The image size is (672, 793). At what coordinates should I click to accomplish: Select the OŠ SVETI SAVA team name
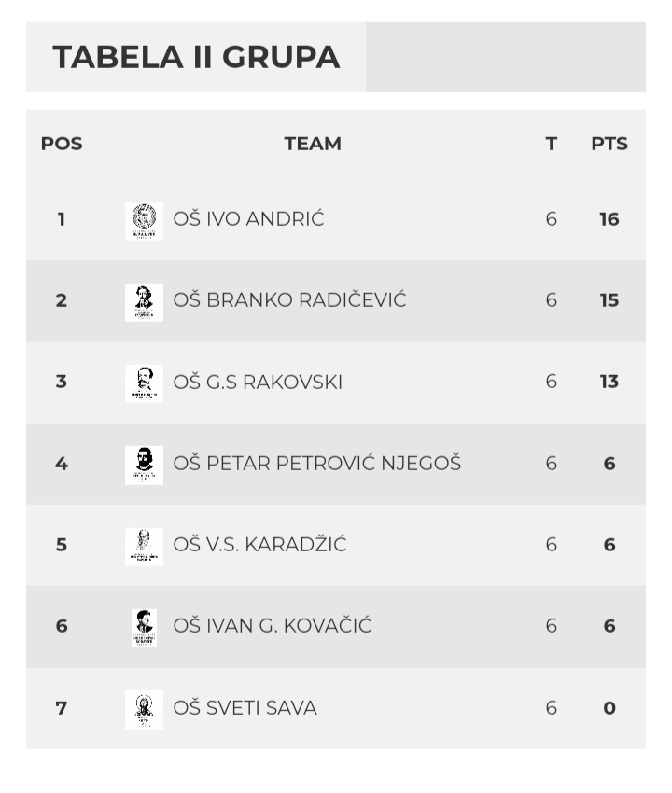(x=245, y=708)
